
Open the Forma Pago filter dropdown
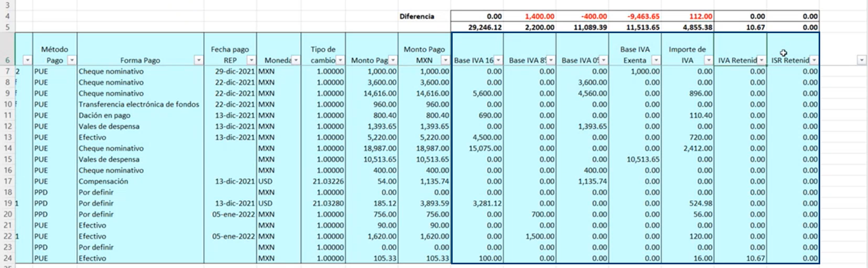(199, 60)
